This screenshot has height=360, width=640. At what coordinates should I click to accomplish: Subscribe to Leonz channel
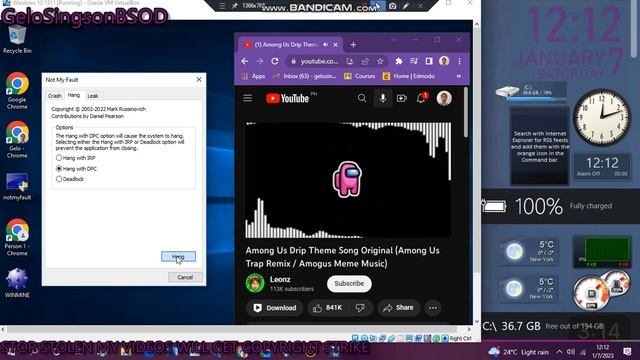[349, 284]
